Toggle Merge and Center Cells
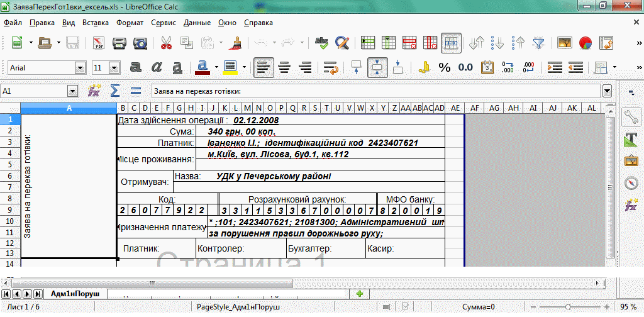This screenshot has width=644, height=317. (x=450, y=43)
